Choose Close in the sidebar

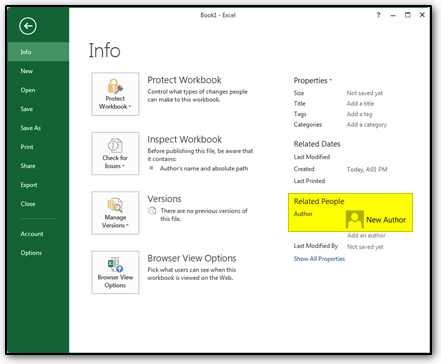point(38,204)
